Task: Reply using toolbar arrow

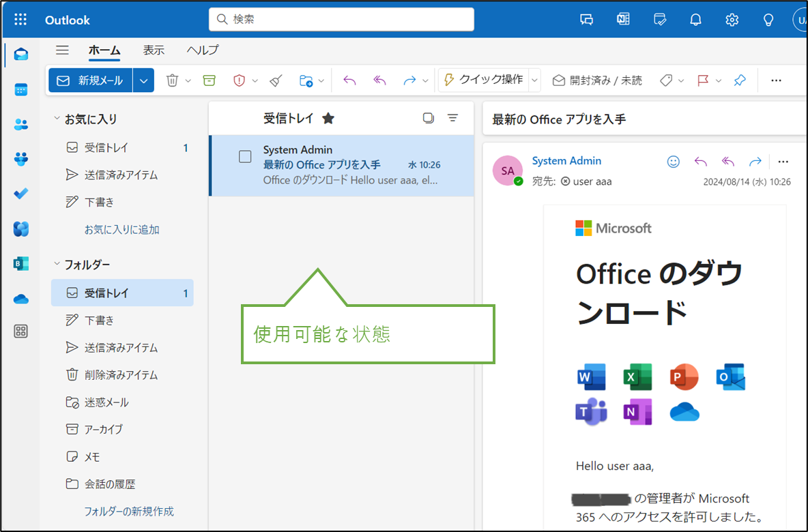Action: click(350, 80)
